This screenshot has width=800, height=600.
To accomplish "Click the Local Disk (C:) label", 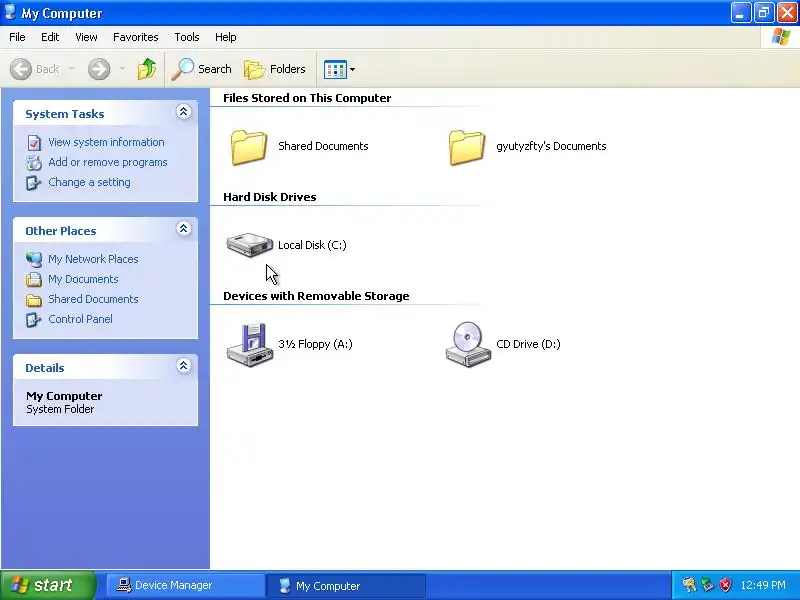I will (x=312, y=245).
